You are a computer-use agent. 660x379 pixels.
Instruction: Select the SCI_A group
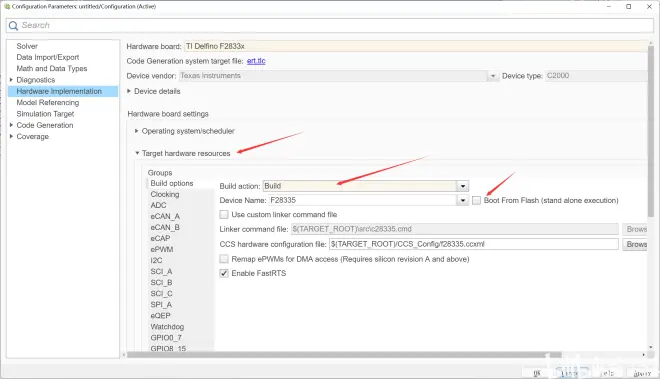(x=161, y=272)
